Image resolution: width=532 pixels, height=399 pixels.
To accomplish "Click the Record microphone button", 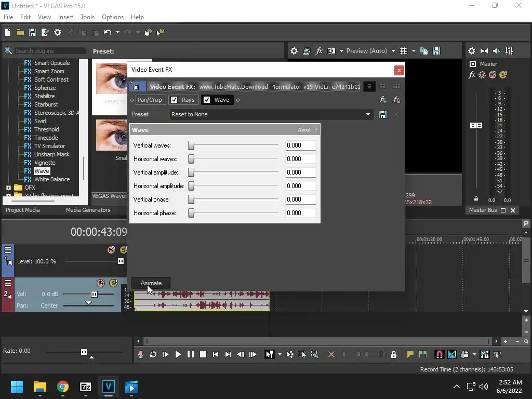I will click(x=140, y=354).
